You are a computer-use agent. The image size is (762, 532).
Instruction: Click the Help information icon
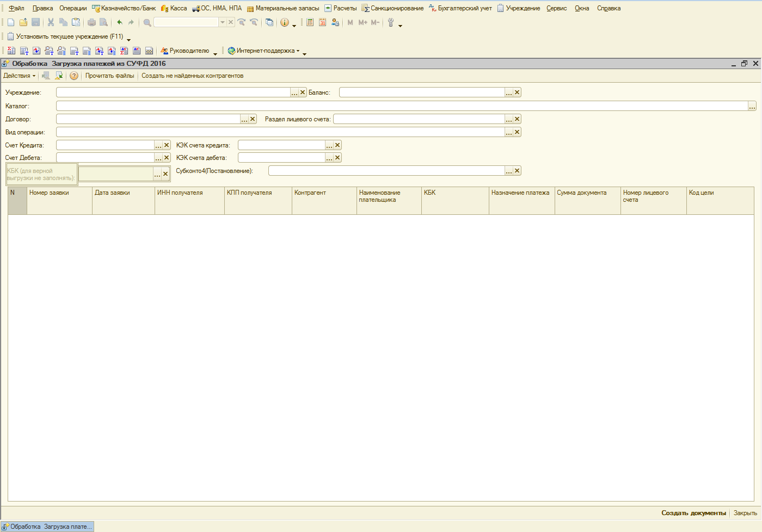[284, 22]
